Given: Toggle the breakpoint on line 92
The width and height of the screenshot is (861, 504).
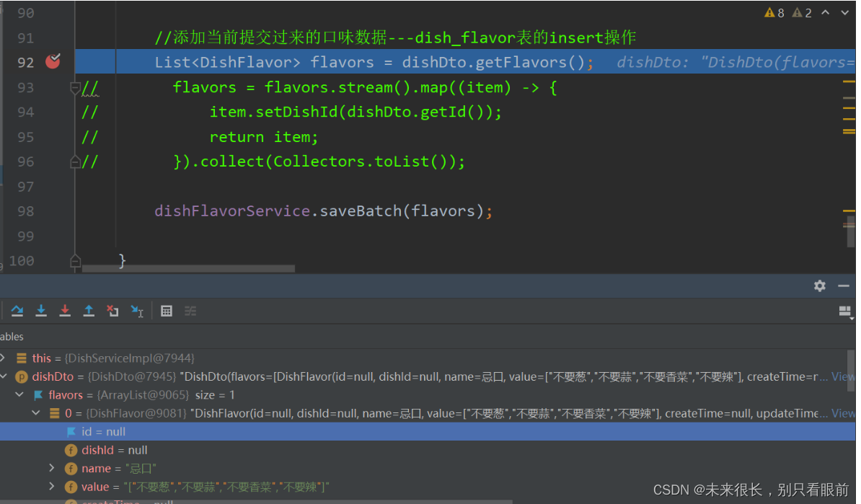Looking at the screenshot, I should (x=53, y=61).
